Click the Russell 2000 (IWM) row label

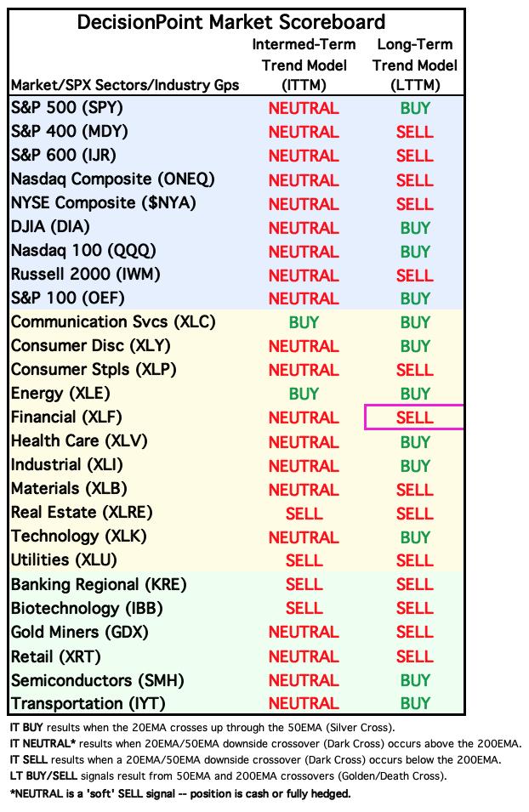pos(86,275)
